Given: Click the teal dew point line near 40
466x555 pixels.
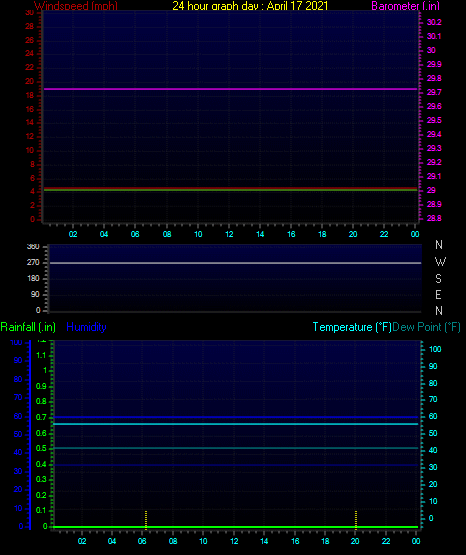Looking at the screenshot, I should pyautogui.click(x=235, y=448).
